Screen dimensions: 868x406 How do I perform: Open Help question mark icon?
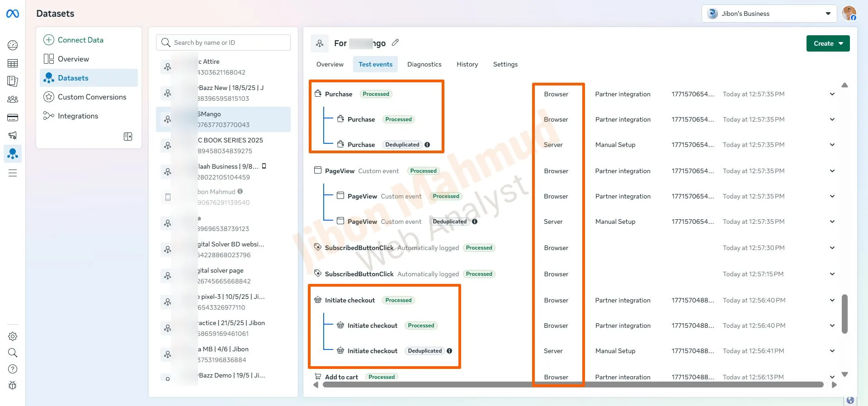[x=13, y=369]
